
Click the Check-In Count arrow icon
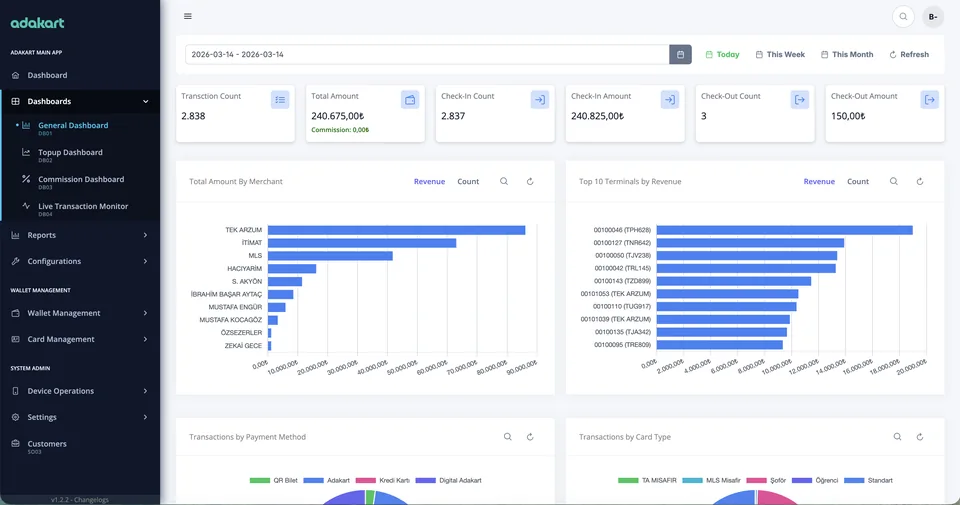pos(539,100)
